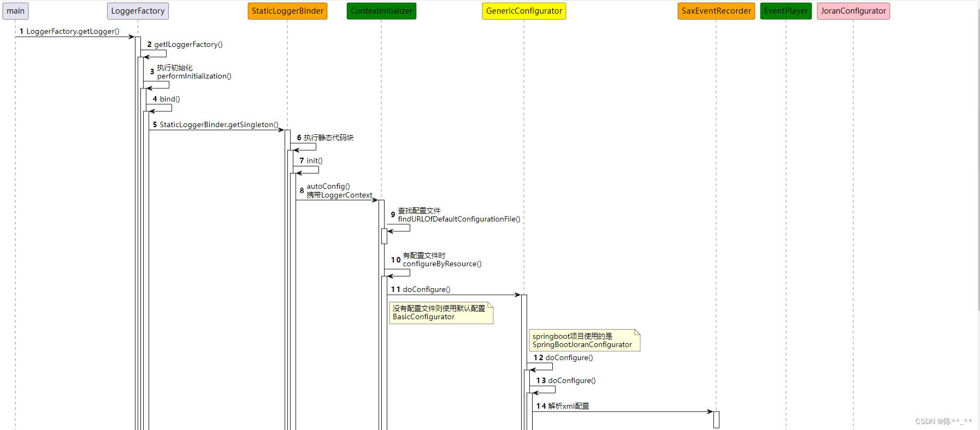The image size is (980, 430).
Task: Click the StaticLoggerBinder orange box
Action: coord(287,11)
